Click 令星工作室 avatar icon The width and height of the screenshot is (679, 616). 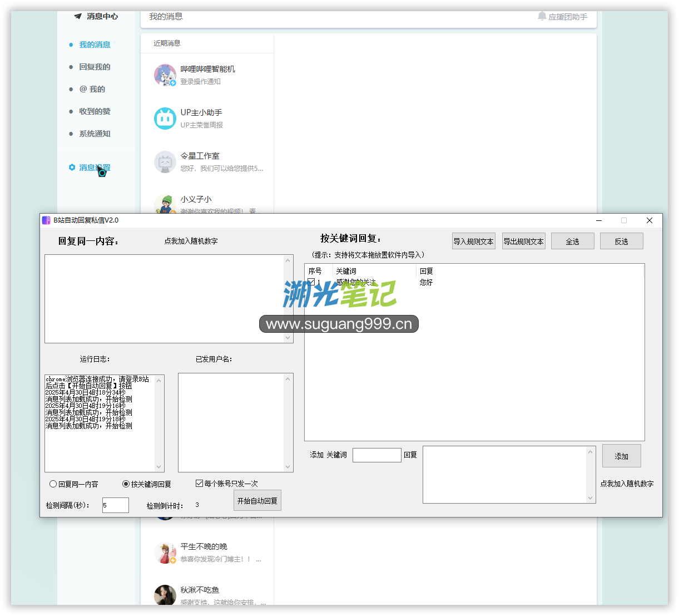165,162
